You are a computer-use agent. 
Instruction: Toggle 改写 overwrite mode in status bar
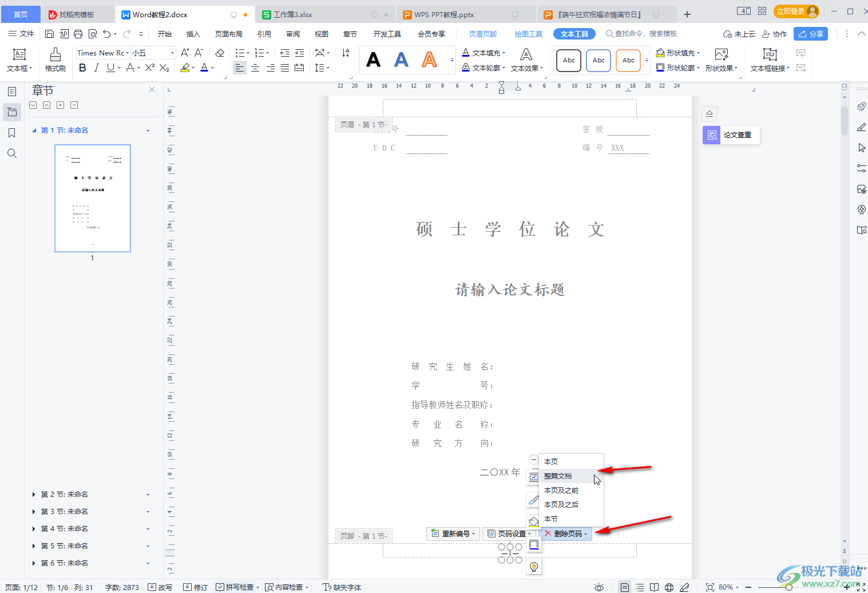pos(160,587)
